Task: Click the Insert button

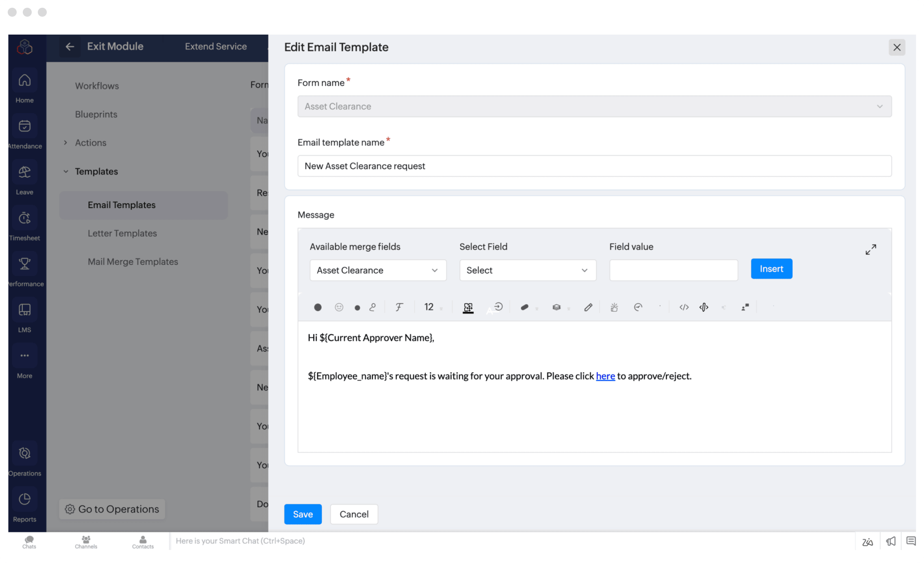Action: tap(771, 269)
